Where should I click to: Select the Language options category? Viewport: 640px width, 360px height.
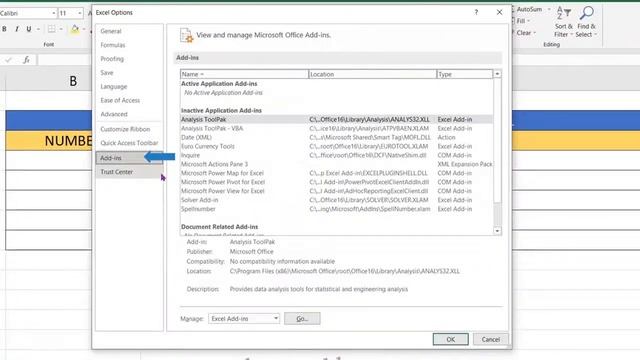point(129,87)
